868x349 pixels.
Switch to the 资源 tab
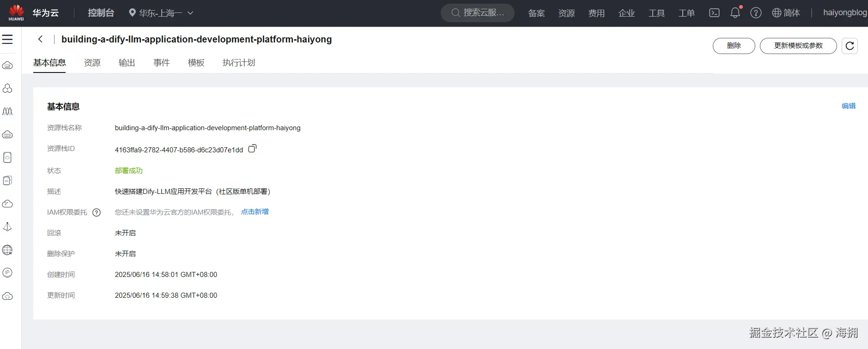pyautogui.click(x=92, y=63)
